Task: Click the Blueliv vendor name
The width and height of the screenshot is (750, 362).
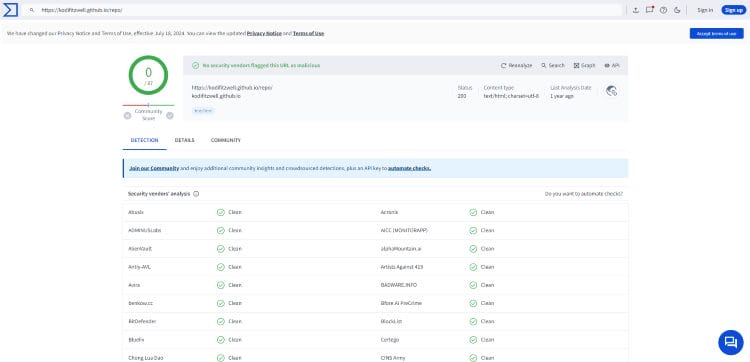Action: click(136, 340)
